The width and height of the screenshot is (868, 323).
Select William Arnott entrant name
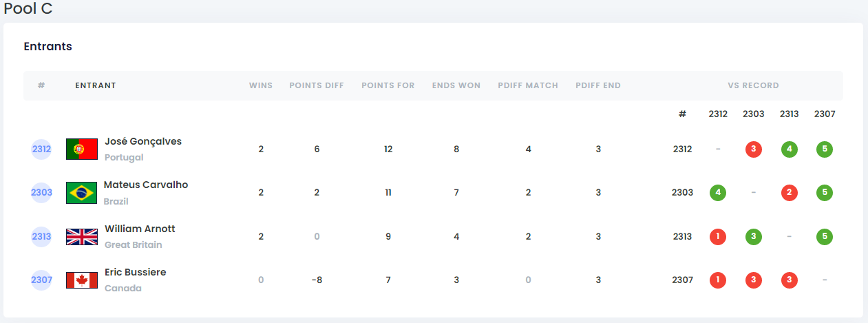(140, 229)
